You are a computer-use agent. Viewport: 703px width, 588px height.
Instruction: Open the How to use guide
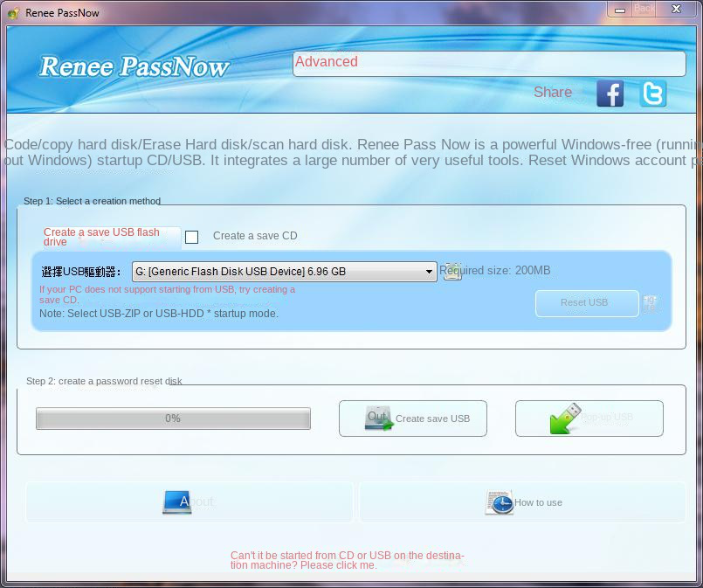[x=523, y=502]
